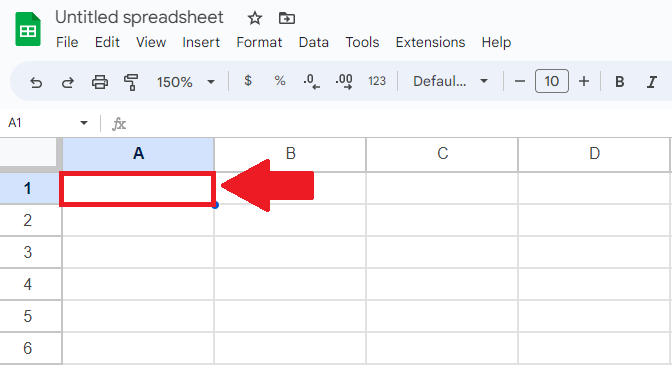This screenshot has height=365, width=672.
Task: Open the Default font dropdown
Action: (x=450, y=81)
